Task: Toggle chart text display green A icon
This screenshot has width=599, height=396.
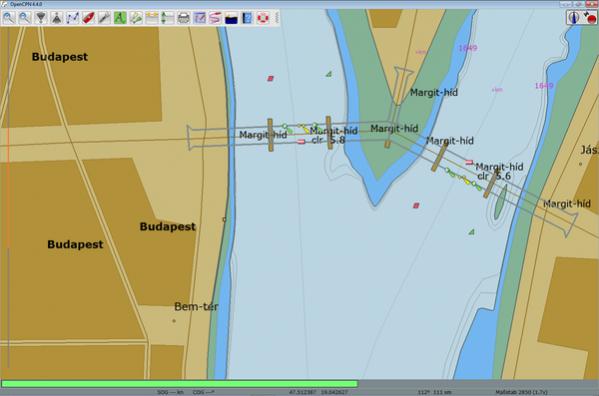Action: point(120,18)
